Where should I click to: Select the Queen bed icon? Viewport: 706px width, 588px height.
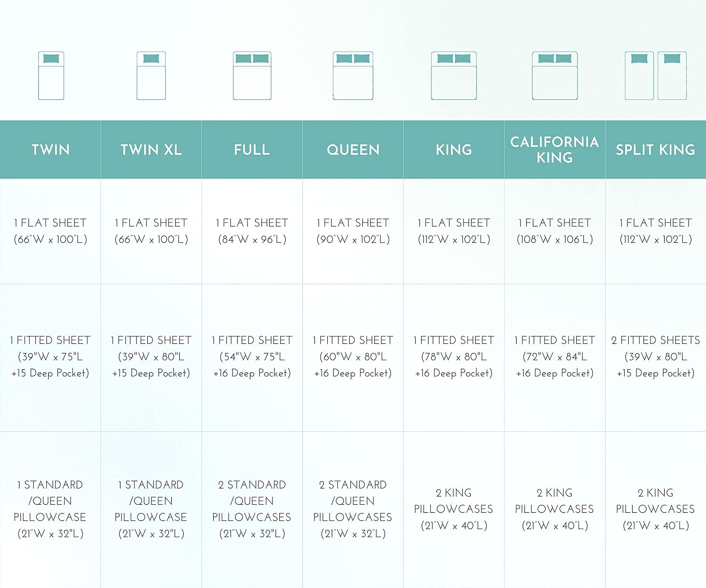click(353, 76)
